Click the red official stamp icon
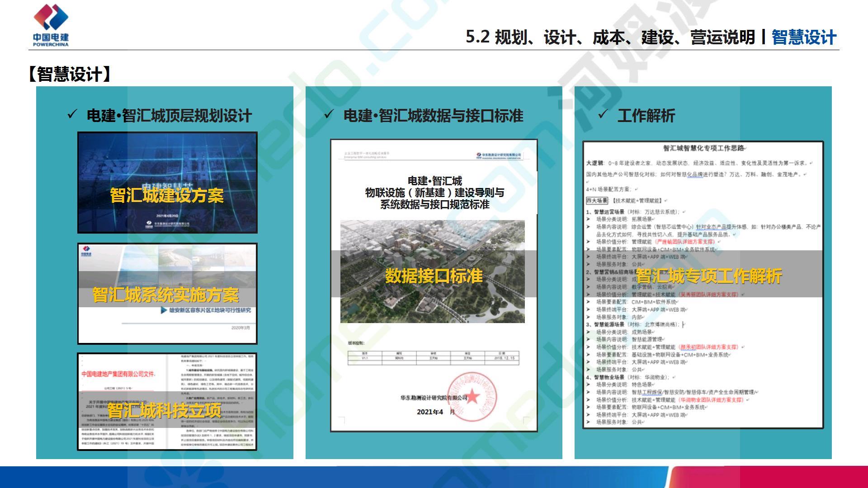 [472, 396]
